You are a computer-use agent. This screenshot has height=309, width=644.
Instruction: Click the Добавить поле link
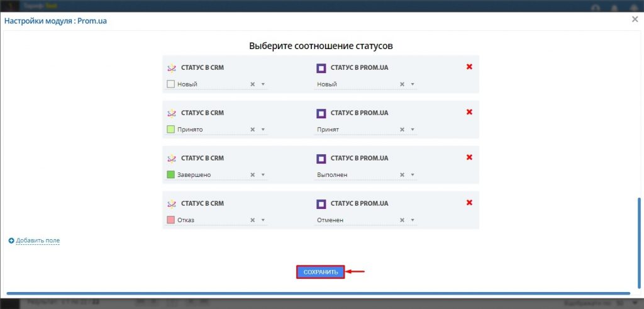38,240
